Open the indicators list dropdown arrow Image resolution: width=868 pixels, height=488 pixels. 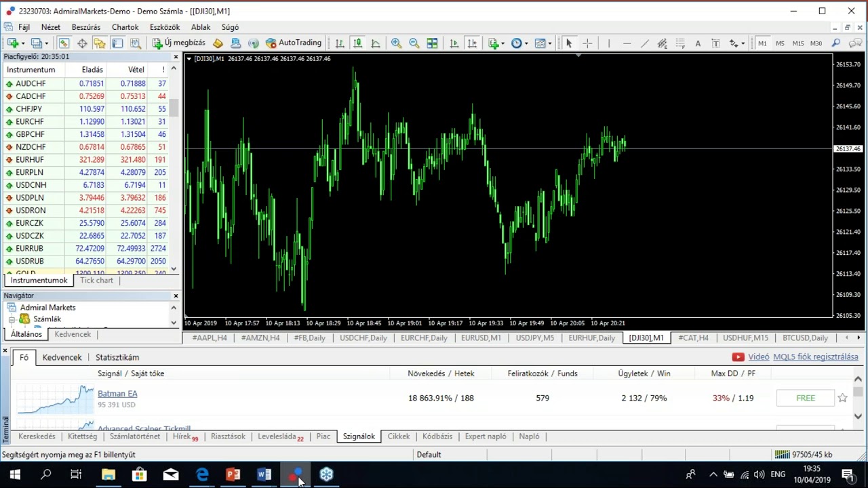coord(502,44)
